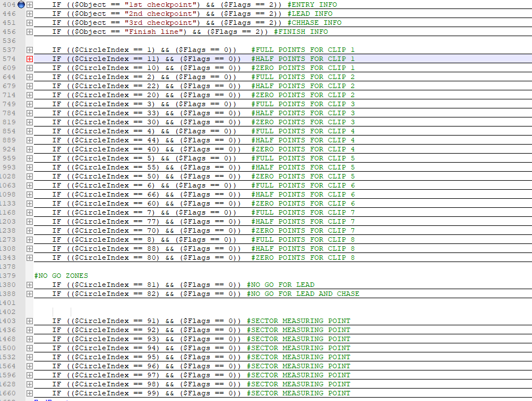Screen dimensions: 532x401
Task: Expand fold for CircleIndex == 99 sector block
Action: click(29, 394)
